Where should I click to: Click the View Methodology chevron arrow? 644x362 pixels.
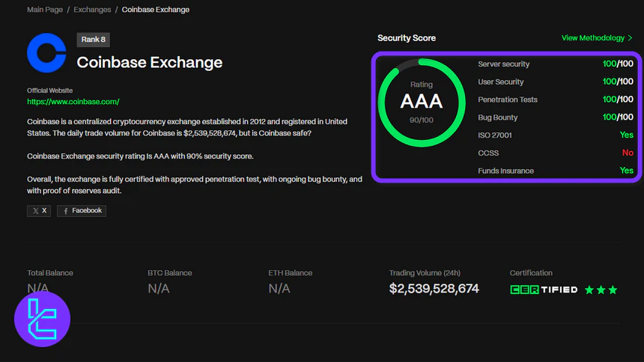(630, 37)
